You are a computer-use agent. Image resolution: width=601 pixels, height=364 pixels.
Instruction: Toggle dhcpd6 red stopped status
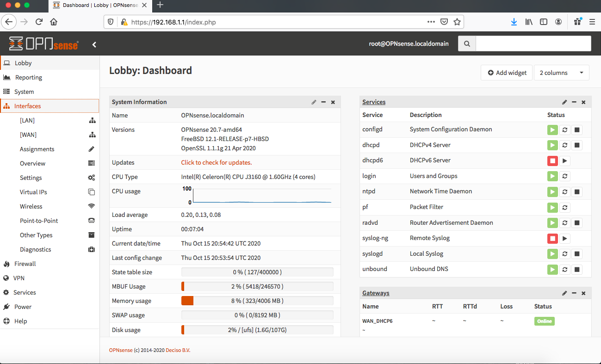point(552,161)
